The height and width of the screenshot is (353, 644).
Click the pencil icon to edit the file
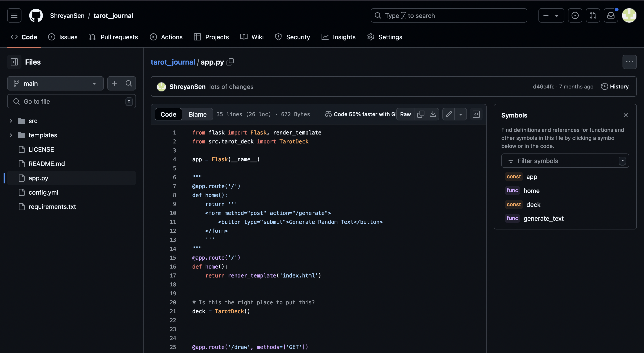(x=449, y=114)
